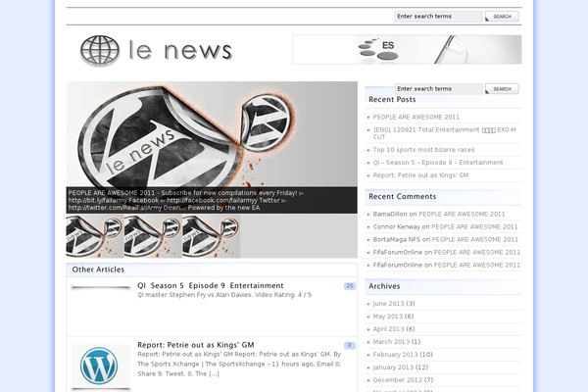Open the February 2013 archive
Image resolution: width=588 pixels, height=392 pixels.
[x=395, y=355]
